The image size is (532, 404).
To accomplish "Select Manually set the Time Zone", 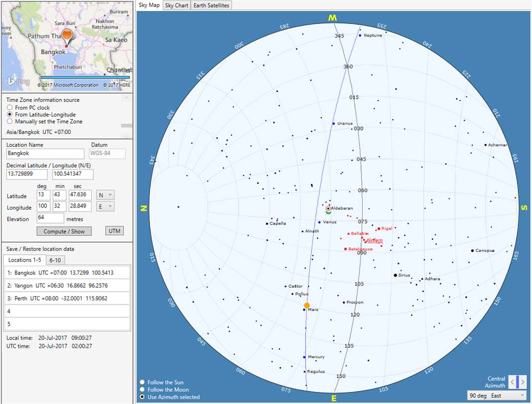I will coord(10,121).
